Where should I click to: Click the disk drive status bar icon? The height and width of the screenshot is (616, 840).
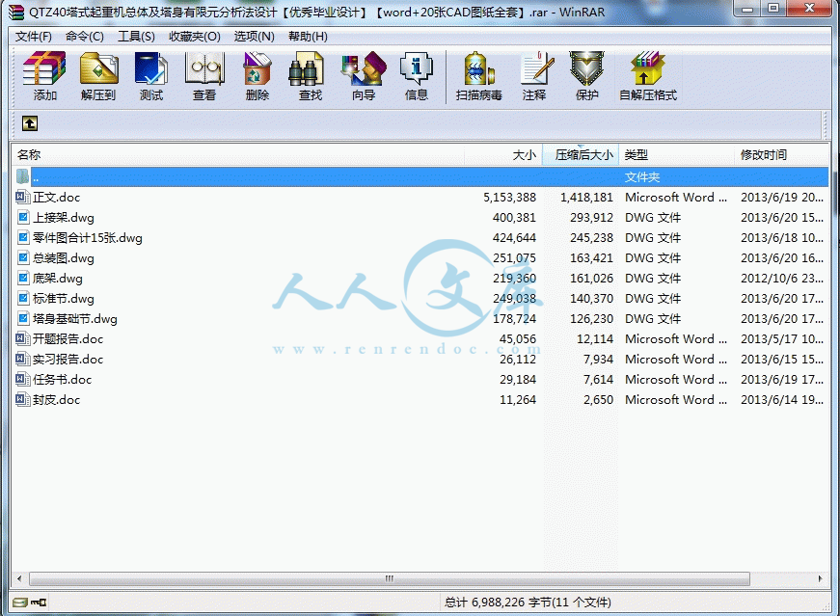click(20, 603)
